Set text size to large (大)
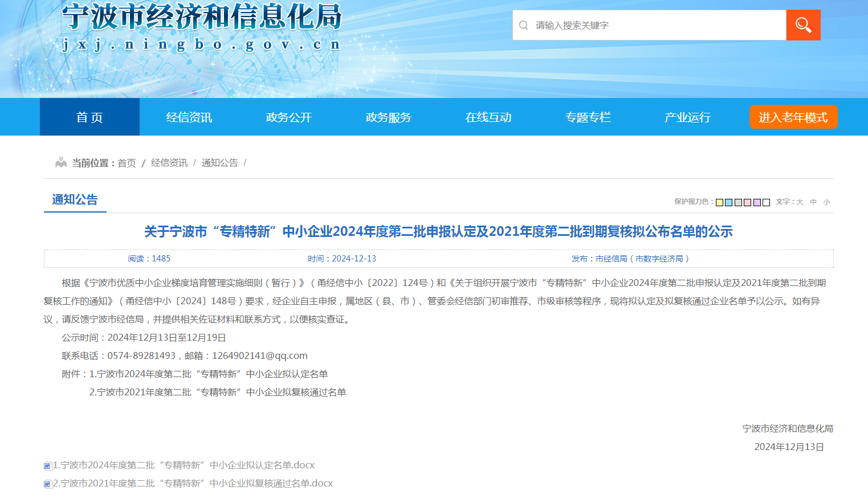The width and height of the screenshot is (868, 503). click(800, 202)
